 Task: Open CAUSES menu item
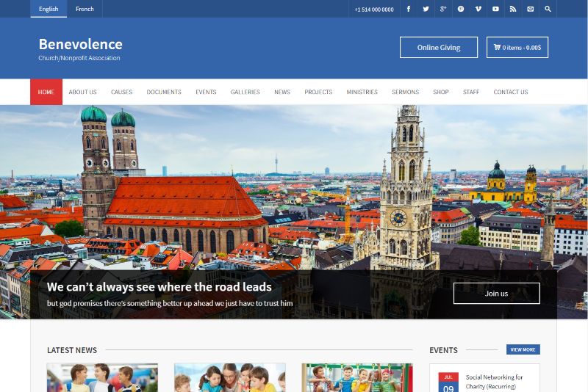121,92
